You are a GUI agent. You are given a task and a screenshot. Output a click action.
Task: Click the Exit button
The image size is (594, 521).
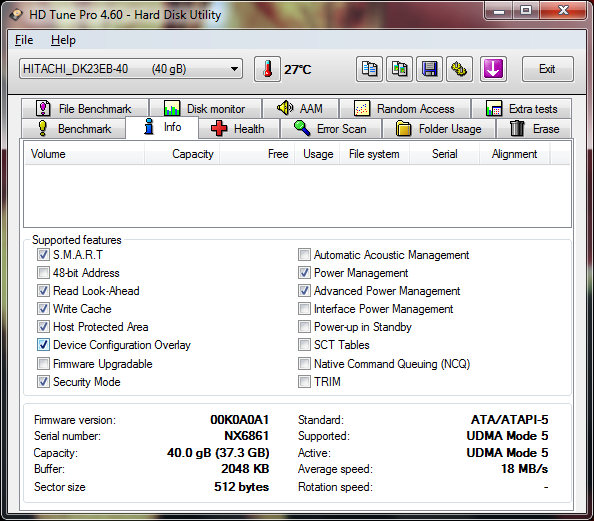547,69
